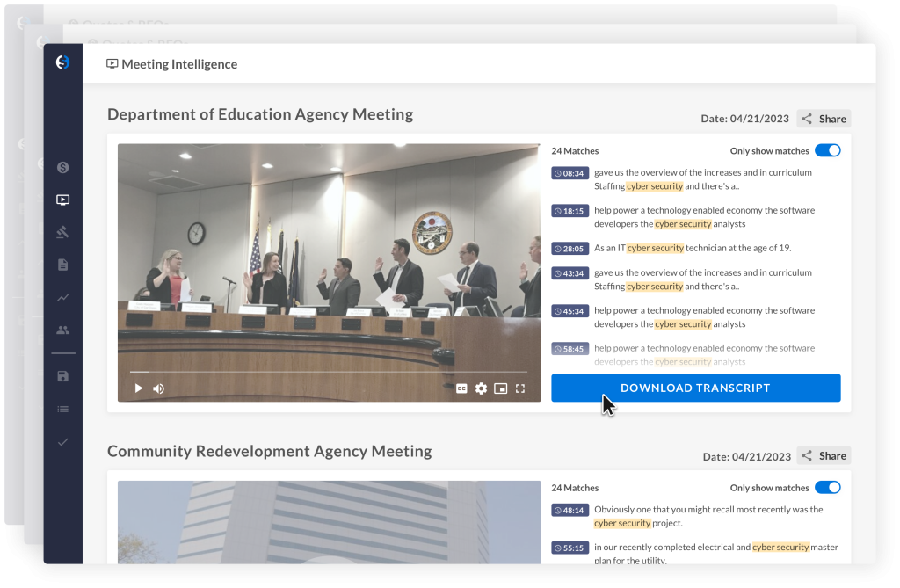Open the list icon in sidebar
The width and height of the screenshot is (900, 588).
(x=62, y=409)
